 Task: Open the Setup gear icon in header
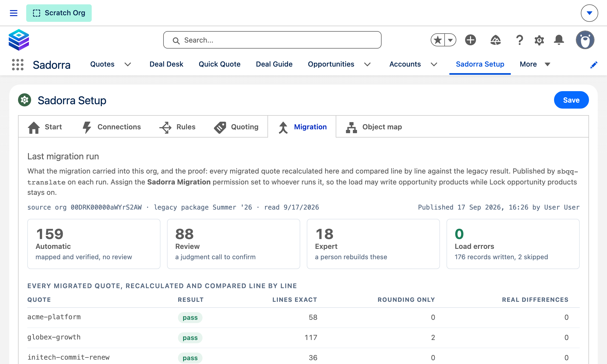539,40
